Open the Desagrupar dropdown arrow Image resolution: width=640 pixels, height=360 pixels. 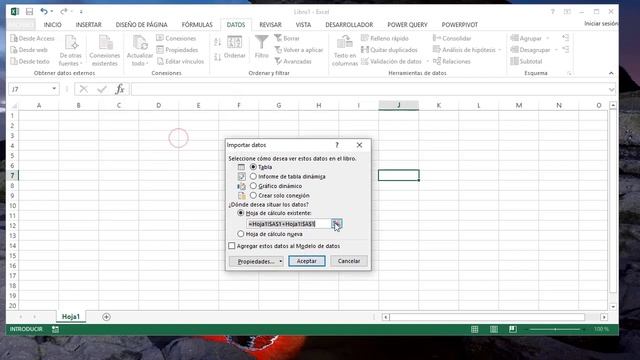(556, 50)
